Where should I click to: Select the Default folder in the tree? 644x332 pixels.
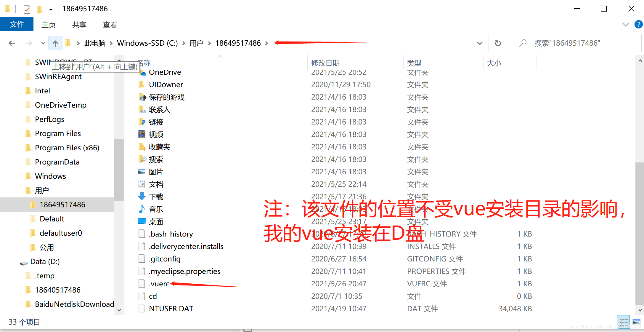click(52, 219)
